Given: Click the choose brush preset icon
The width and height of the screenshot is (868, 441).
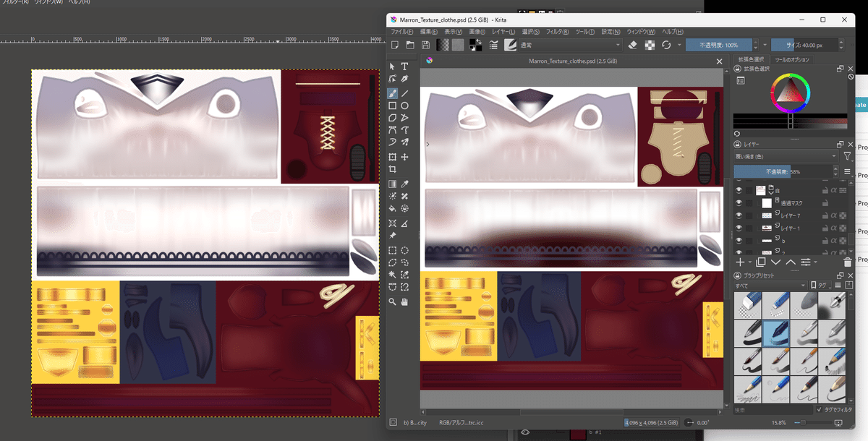Looking at the screenshot, I should tap(510, 45).
